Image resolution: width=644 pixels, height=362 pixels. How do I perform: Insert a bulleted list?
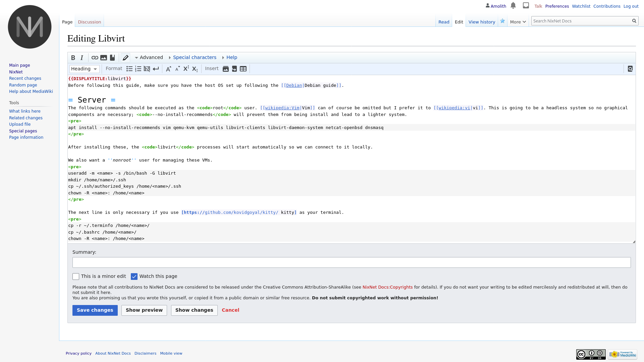click(129, 69)
